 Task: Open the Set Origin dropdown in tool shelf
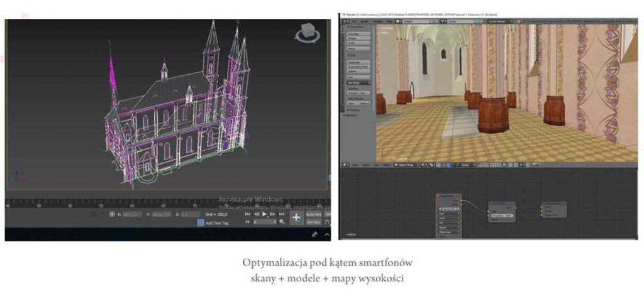(358, 81)
